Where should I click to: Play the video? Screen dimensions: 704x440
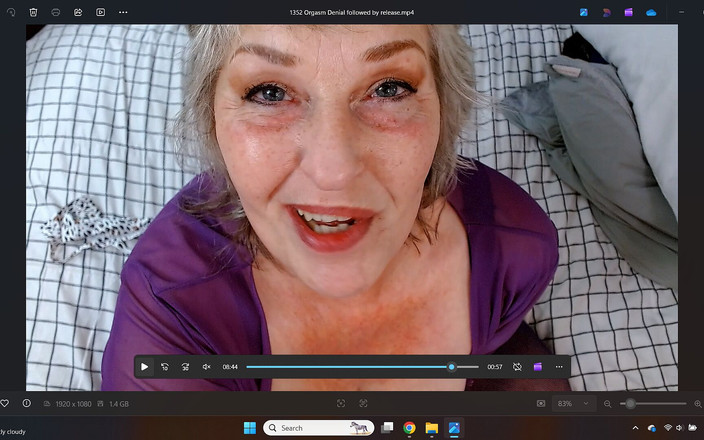[144, 367]
